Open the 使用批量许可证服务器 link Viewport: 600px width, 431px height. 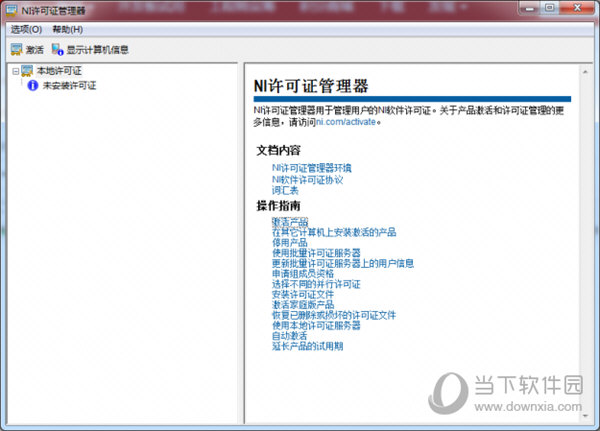point(316,253)
